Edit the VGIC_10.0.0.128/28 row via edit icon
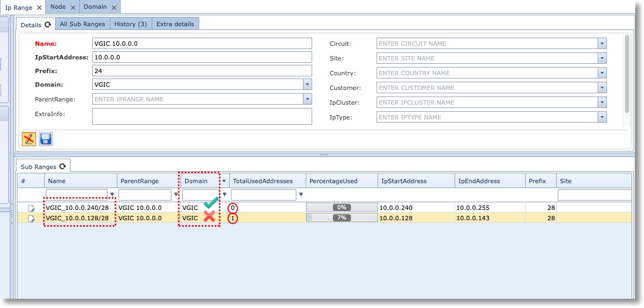This screenshot has width=644, height=308. tap(32, 219)
